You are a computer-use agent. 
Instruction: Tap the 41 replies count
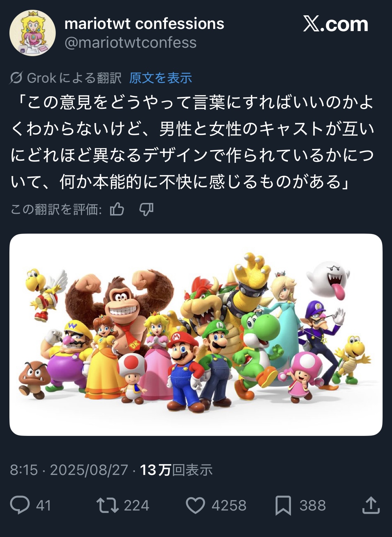[44, 505]
